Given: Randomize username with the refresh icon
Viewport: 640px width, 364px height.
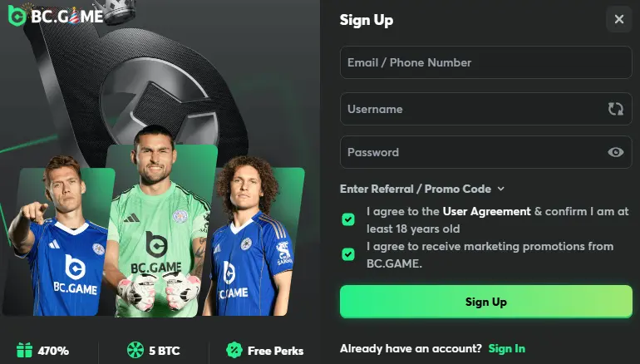Looking at the screenshot, I should [616, 109].
